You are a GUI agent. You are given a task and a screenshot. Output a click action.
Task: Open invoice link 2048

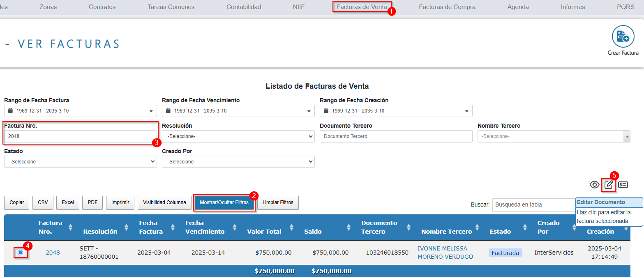53,253
